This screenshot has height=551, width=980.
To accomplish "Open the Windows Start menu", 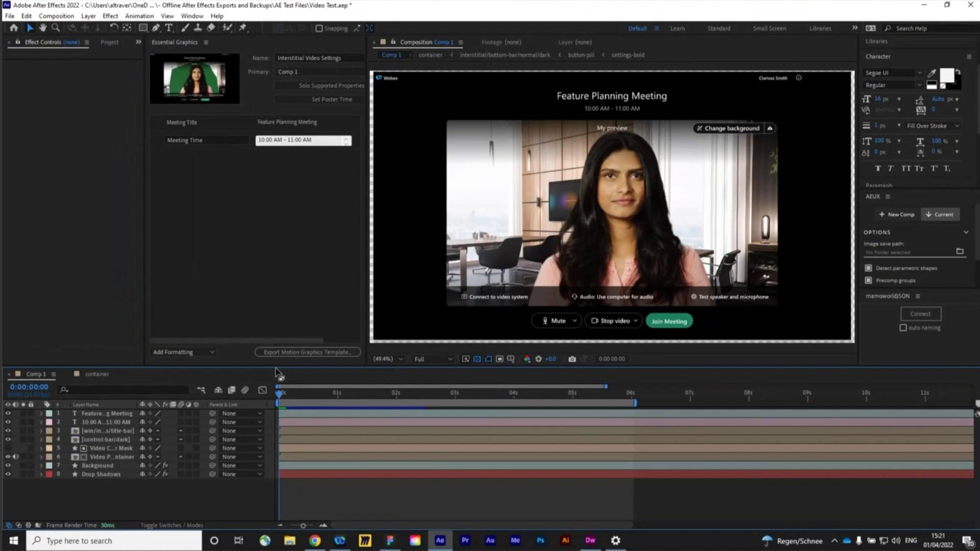I will [14, 540].
